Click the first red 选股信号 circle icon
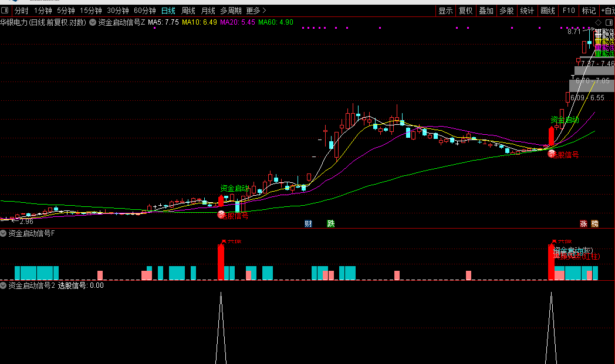Image resolution: width=615 pixels, height=364 pixels. (221, 215)
